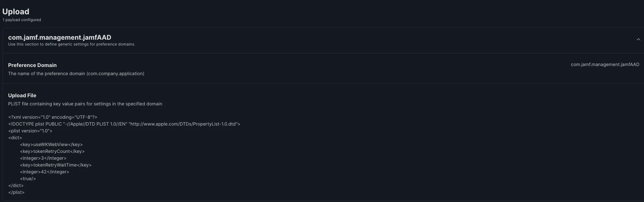Image resolution: width=644 pixels, height=202 pixels.
Task: Click the com.jamf.management.jamfAAD section title
Action: 59,37
